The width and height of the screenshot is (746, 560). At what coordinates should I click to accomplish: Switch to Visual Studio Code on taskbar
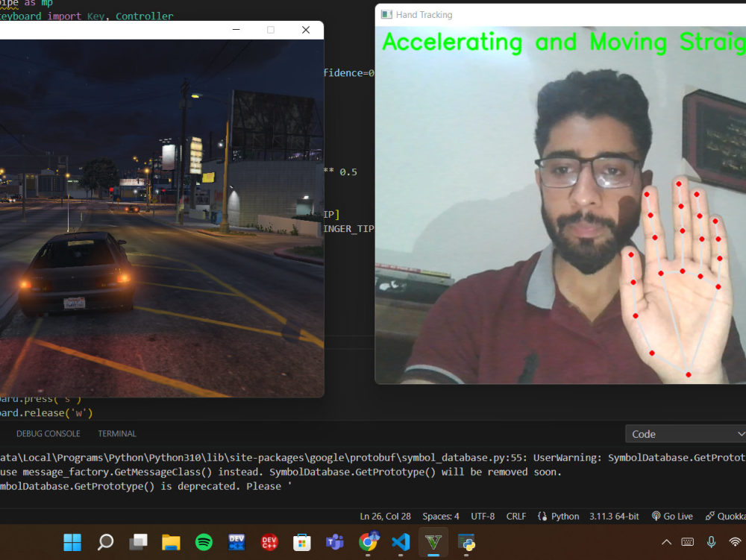(x=401, y=542)
